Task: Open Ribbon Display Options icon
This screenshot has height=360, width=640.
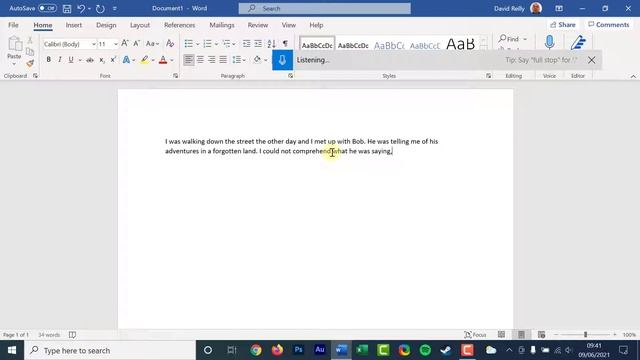Action: (559, 8)
